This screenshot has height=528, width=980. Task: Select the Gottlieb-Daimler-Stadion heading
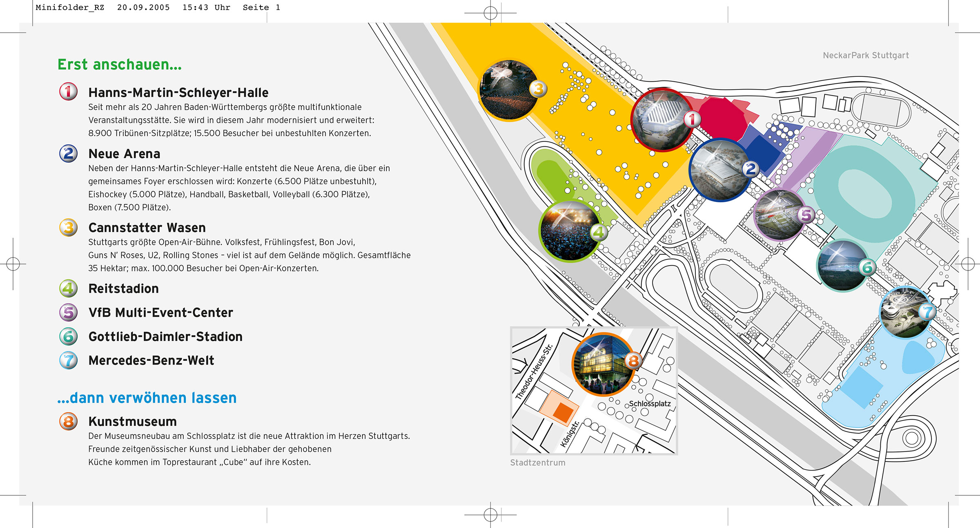[165, 337]
